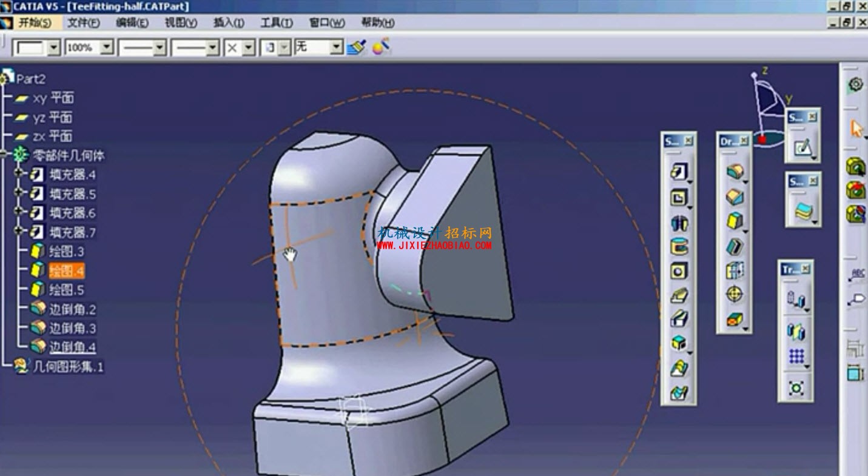Select the Shaft revolve tool icon
The image size is (868, 476).
pos(679,223)
